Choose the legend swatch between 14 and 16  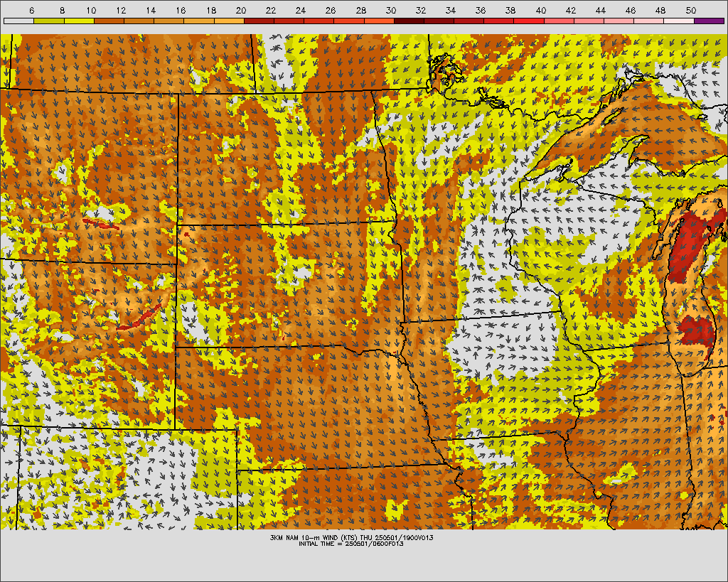coord(169,21)
